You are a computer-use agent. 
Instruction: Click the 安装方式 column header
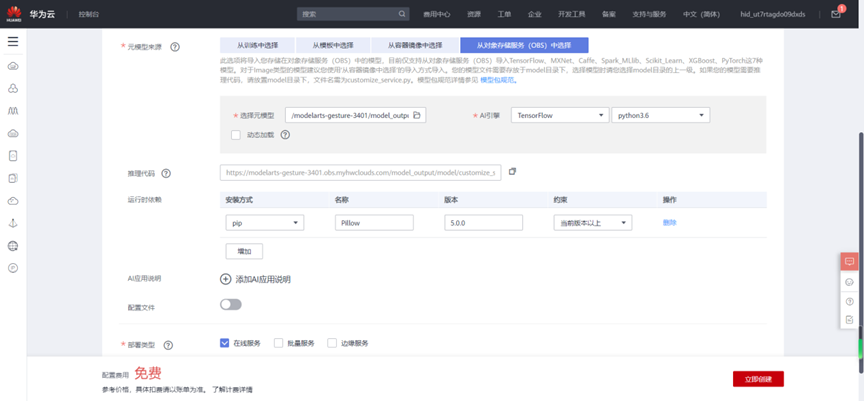coord(239,199)
